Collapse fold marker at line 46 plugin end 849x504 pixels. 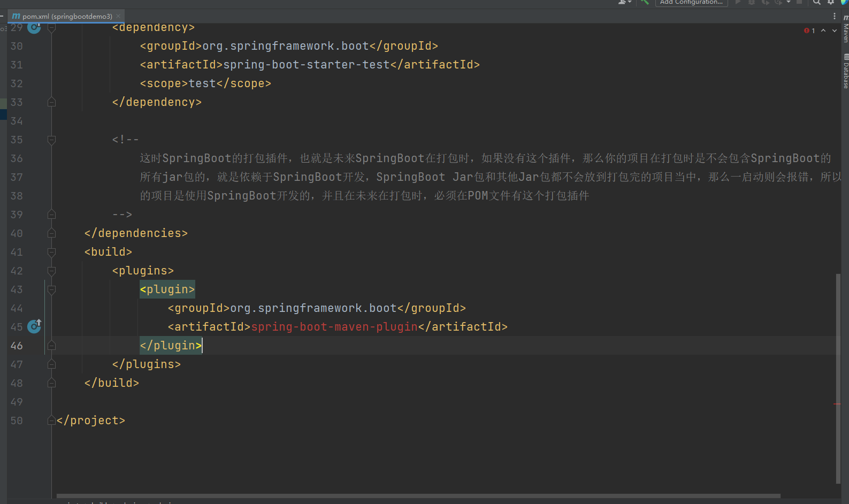coord(51,345)
